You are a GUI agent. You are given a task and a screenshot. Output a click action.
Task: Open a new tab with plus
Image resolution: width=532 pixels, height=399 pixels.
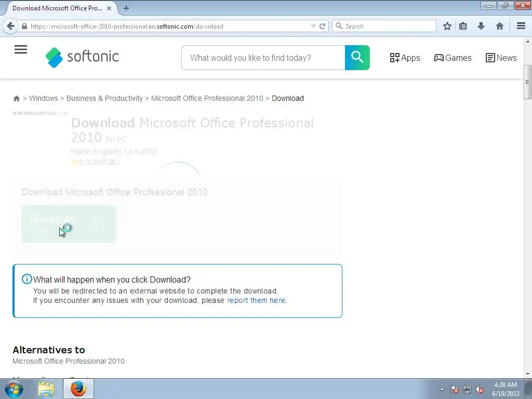126,8
